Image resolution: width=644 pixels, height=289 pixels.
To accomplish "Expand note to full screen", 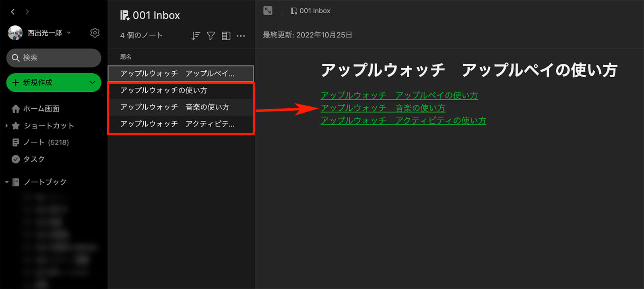I will pyautogui.click(x=268, y=11).
